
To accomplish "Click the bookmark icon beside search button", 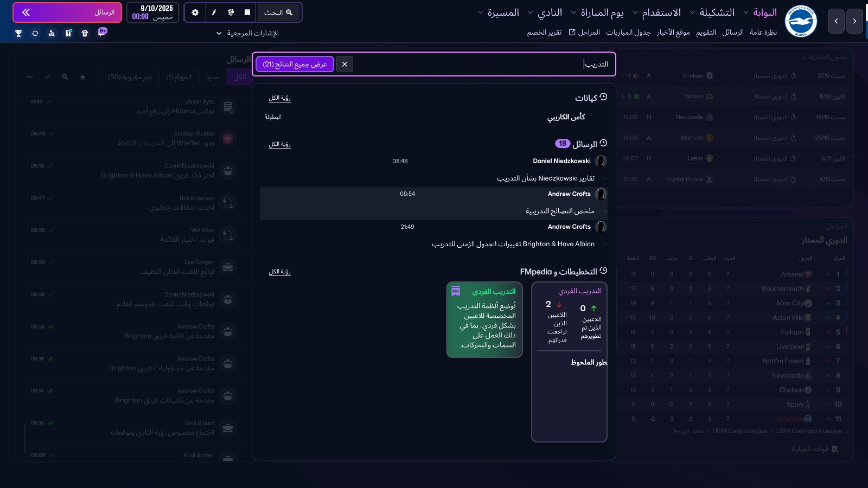I will (247, 12).
